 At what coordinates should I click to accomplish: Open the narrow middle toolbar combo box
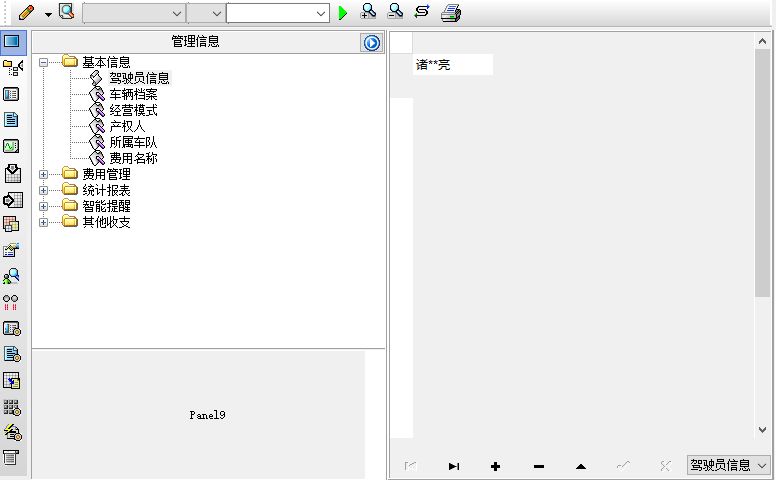point(206,13)
